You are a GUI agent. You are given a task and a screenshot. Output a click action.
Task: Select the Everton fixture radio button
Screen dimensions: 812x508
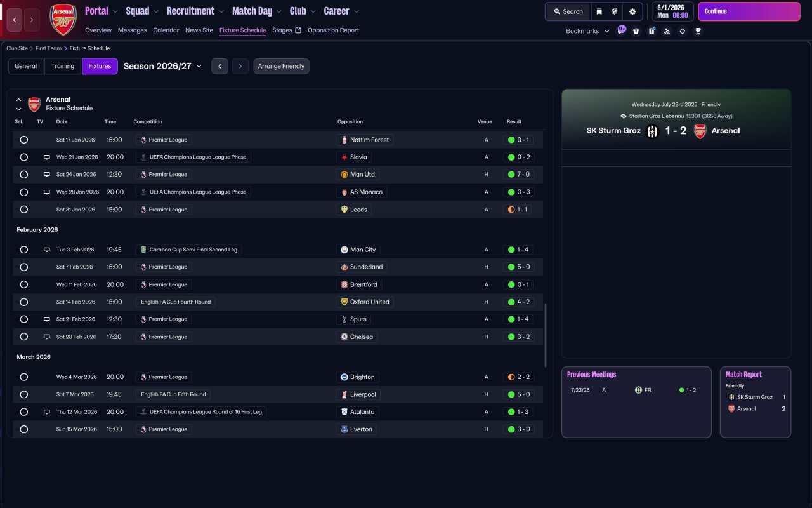(x=23, y=429)
